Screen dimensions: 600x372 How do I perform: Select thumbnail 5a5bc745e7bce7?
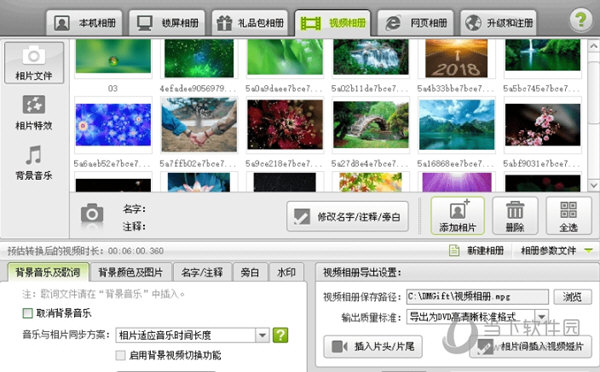[x=543, y=55]
